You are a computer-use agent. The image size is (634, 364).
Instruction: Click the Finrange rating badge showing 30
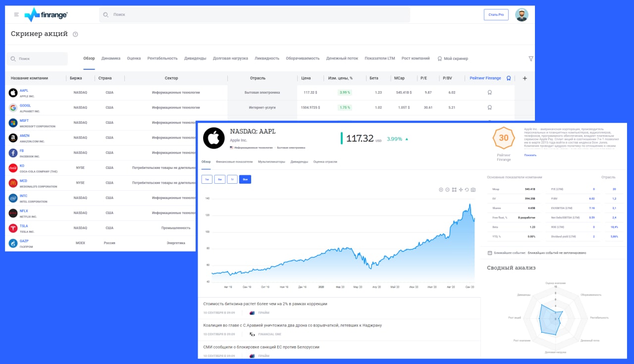click(x=503, y=138)
